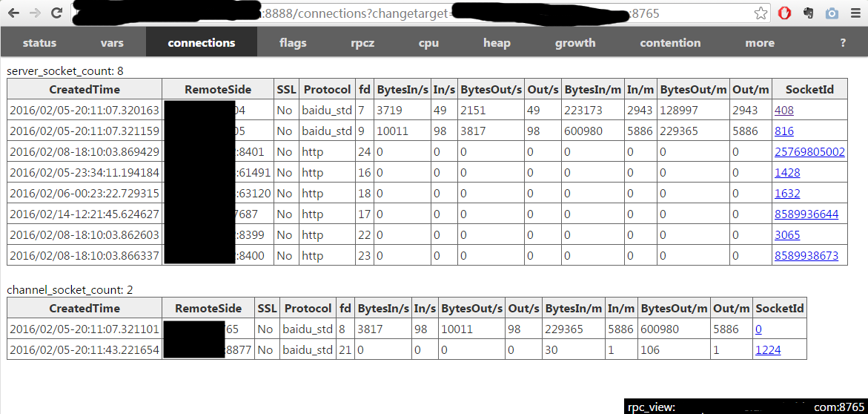The image size is (868, 414).
Task: Follow the SocketId 1224 link
Action: pyautogui.click(x=767, y=350)
